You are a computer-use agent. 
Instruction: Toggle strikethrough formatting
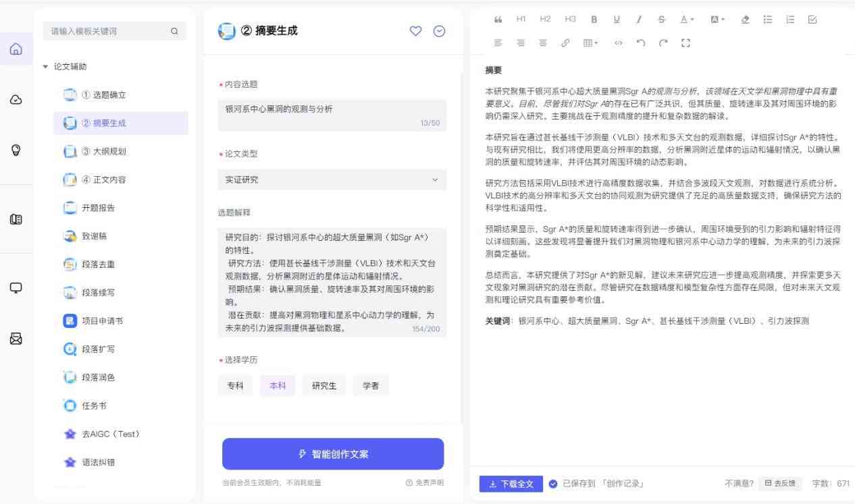661,20
